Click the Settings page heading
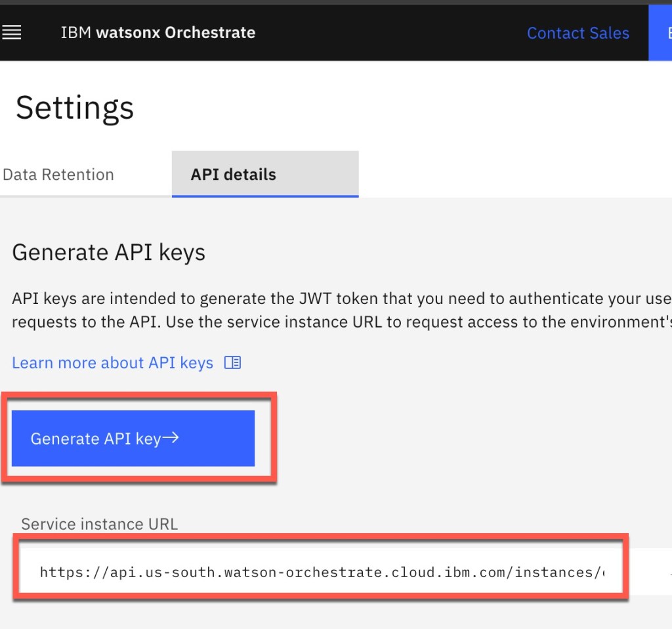The height and width of the screenshot is (629, 672). [75, 108]
